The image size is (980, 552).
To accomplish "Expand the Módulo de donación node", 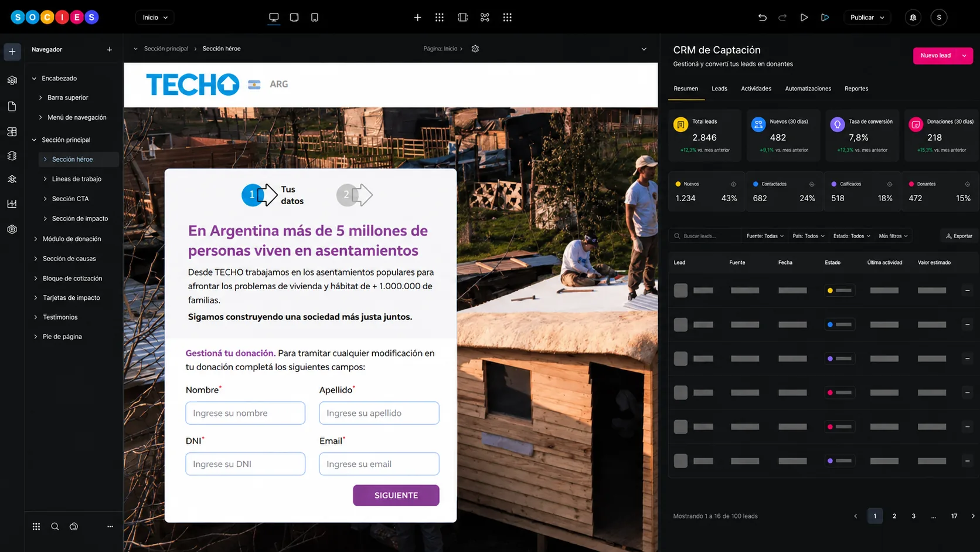I will pos(36,239).
